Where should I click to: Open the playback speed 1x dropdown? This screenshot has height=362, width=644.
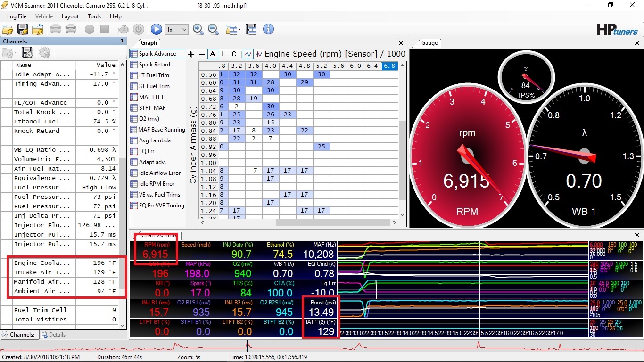click(177, 29)
